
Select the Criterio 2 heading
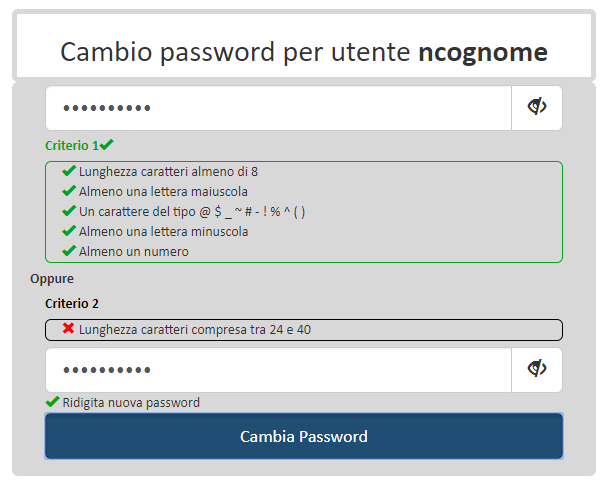click(72, 303)
